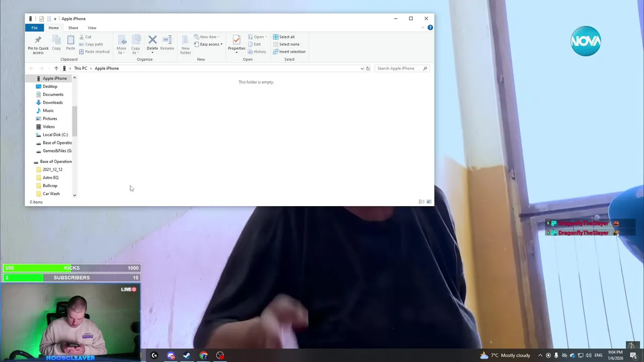The image size is (644, 362).
Task: Open Steam from the taskbar
Action: (x=187, y=355)
